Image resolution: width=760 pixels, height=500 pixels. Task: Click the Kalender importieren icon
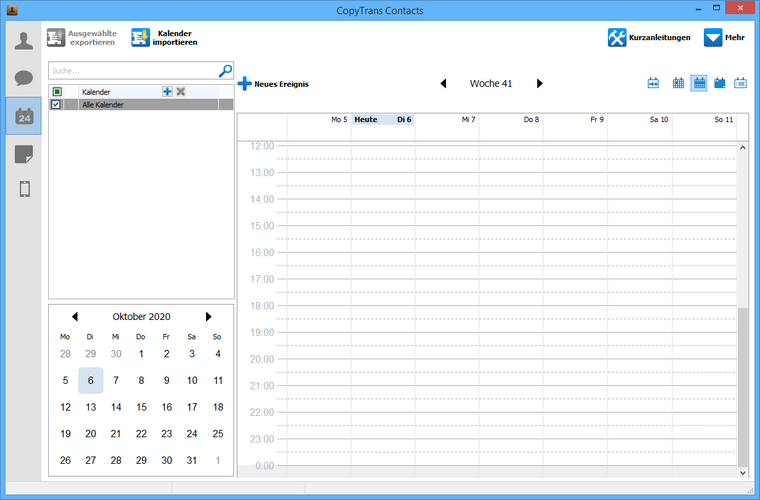tap(140, 37)
